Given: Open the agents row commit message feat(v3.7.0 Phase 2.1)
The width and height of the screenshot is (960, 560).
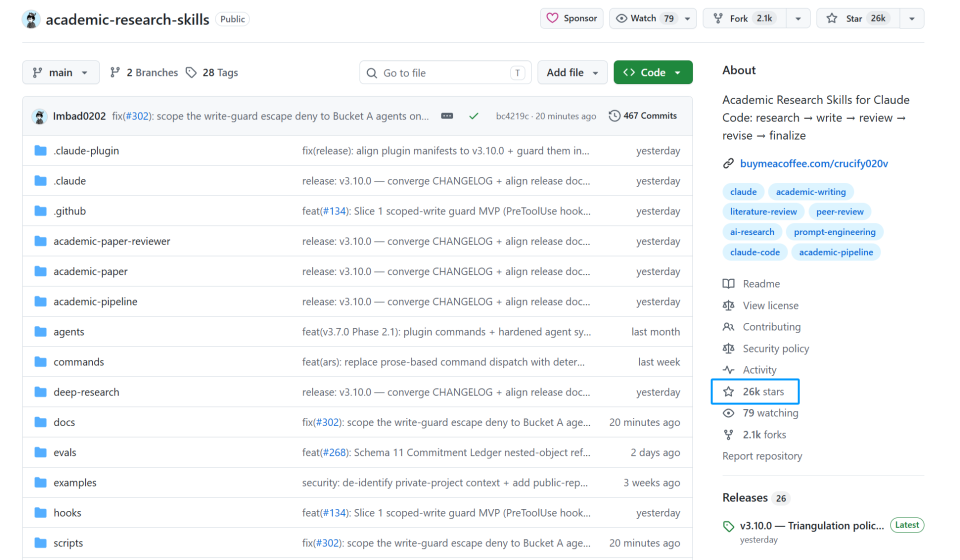Looking at the screenshot, I should point(446,332).
